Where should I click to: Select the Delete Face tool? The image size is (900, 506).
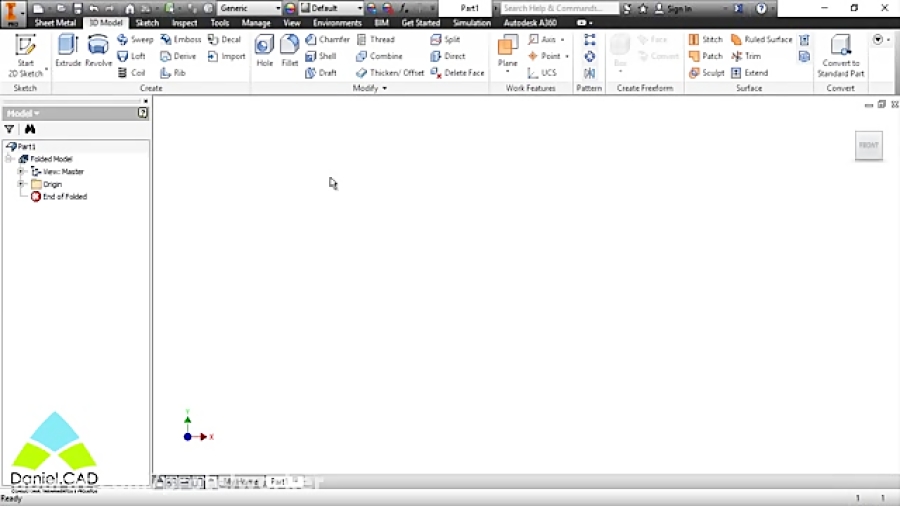457,72
